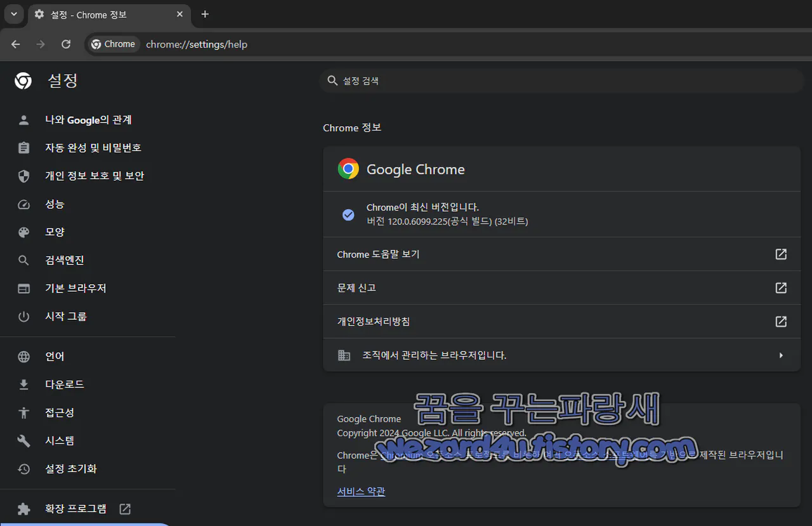Click the Performance (성능) speedometer icon
This screenshot has height=526, width=812.
coord(23,204)
